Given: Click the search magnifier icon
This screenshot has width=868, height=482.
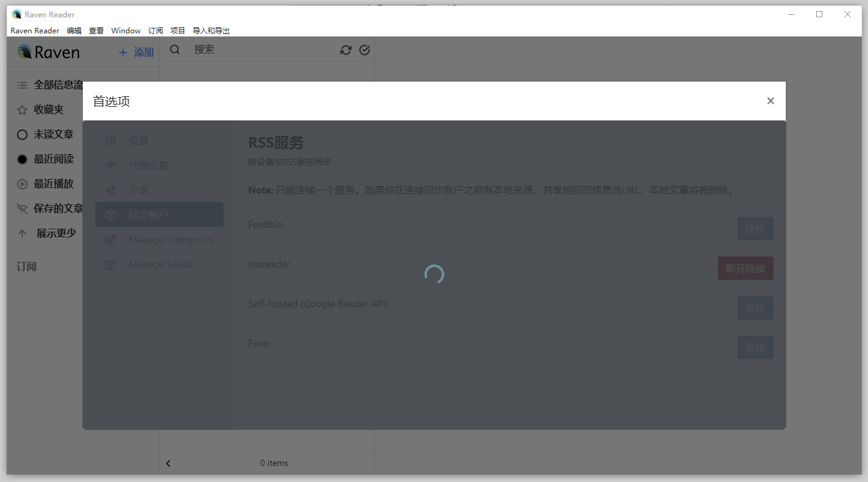Looking at the screenshot, I should [x=175, y=49].
